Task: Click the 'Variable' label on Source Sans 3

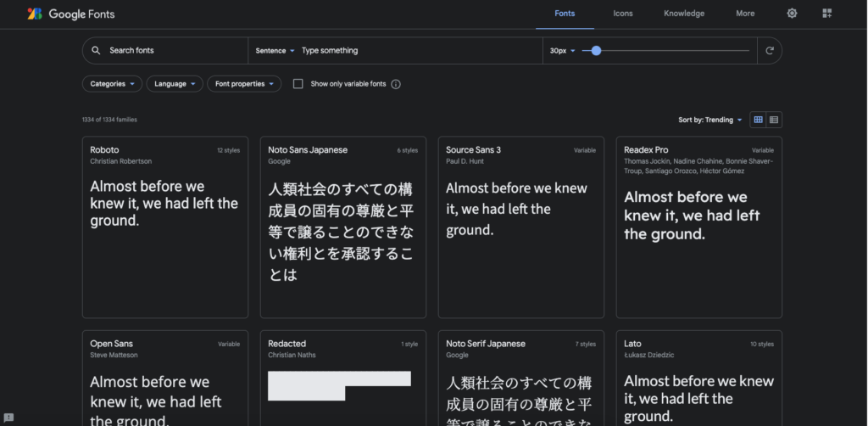Action: pyautogui.click(x=585, y=150)
